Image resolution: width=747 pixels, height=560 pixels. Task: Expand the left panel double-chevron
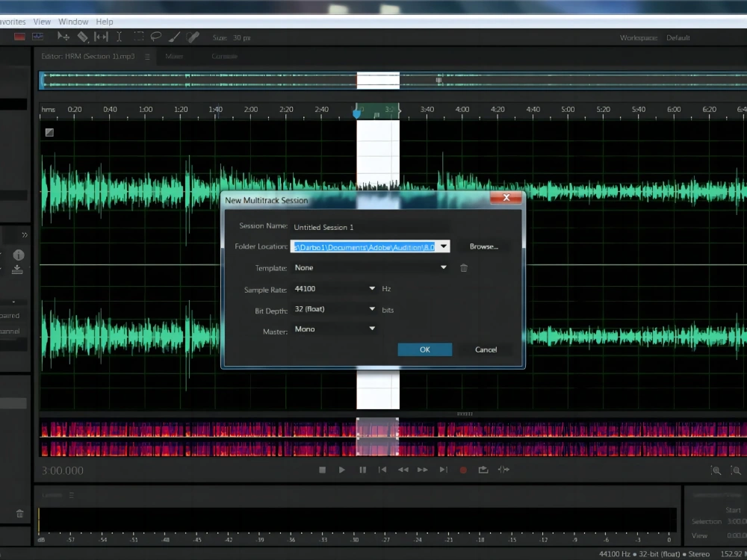[x=25, y=234]
